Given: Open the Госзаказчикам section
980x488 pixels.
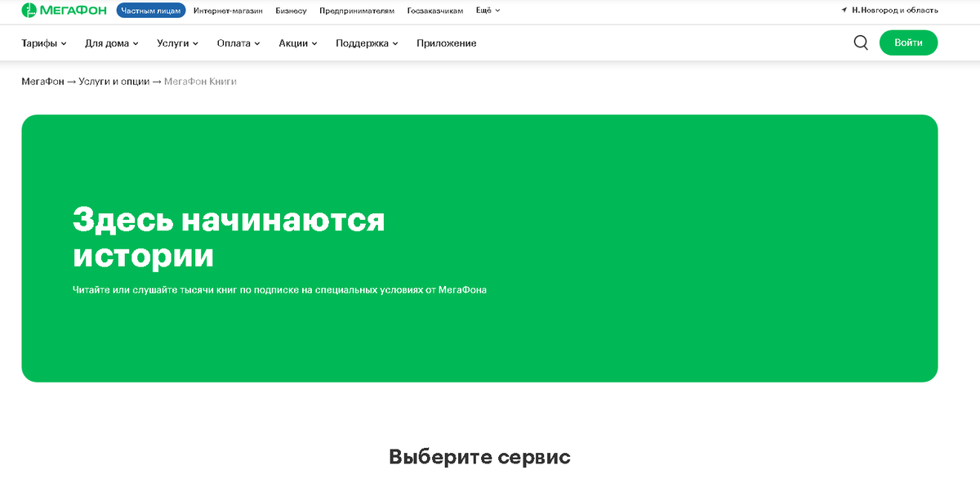Looking at the screenshot, I should tap(435, 11).
